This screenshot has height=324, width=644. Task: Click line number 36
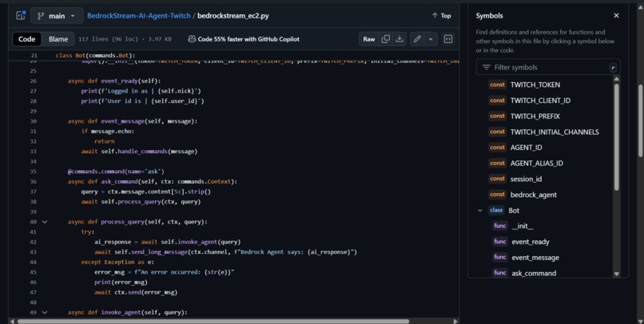coord(33,182)
